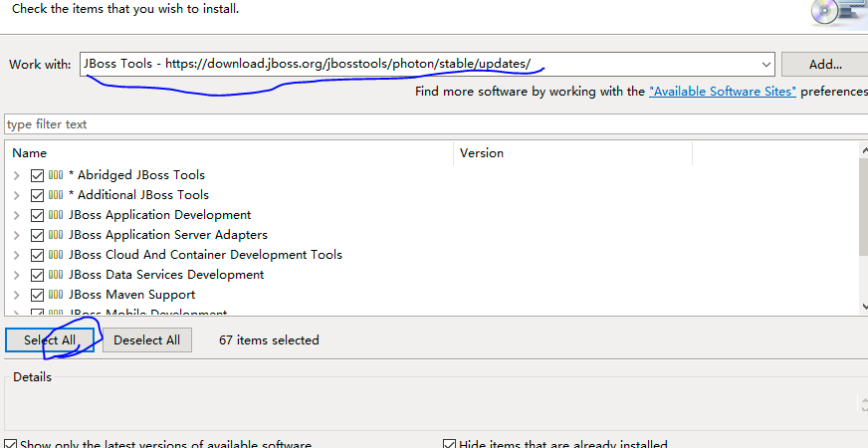The image size is (868, 448).
Task: Click the JBoss Application Server Adapters icon
Action: [x=56, y=235]
